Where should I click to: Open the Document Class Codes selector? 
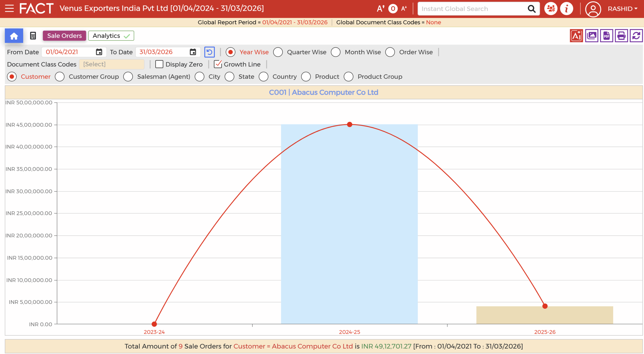112,64
